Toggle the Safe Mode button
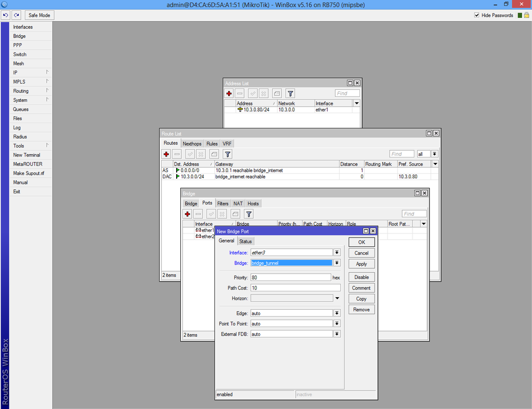The width and height of the screenshot is (532, 409). pyautogui.click(x=39, y=15)
